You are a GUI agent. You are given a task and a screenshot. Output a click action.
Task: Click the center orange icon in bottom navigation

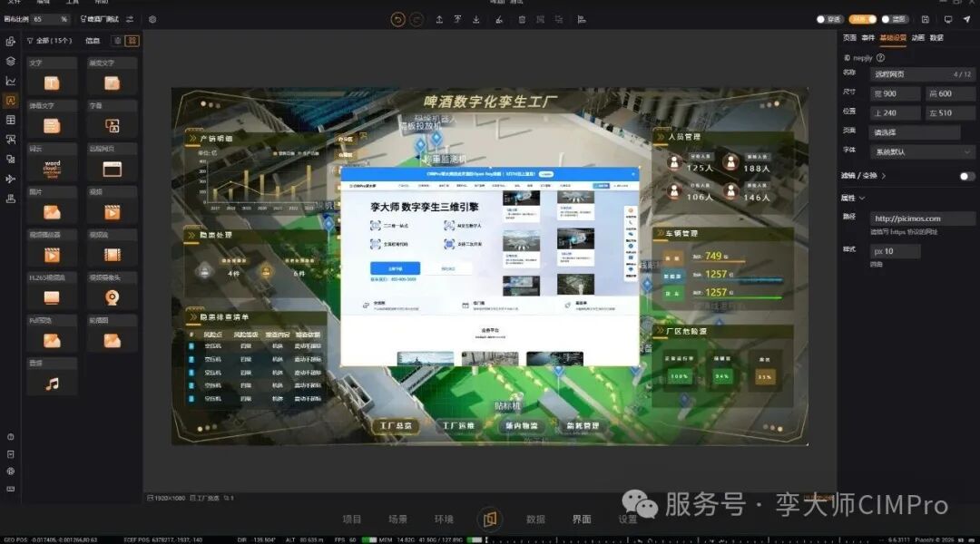tap(490, 519)
